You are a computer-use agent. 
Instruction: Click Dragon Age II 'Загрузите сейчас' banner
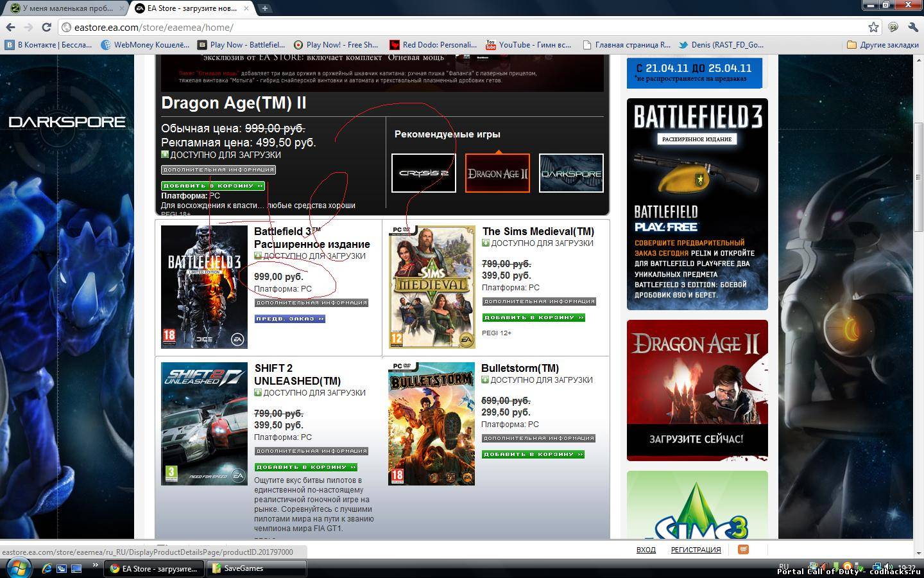pyautogui.click(x=697, y=390)
